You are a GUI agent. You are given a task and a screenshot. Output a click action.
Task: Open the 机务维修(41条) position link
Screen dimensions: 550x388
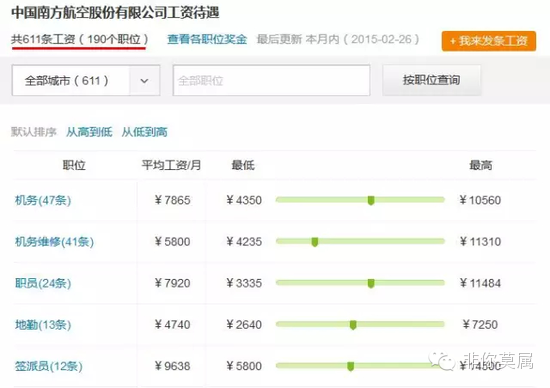[x=54, y=241]
